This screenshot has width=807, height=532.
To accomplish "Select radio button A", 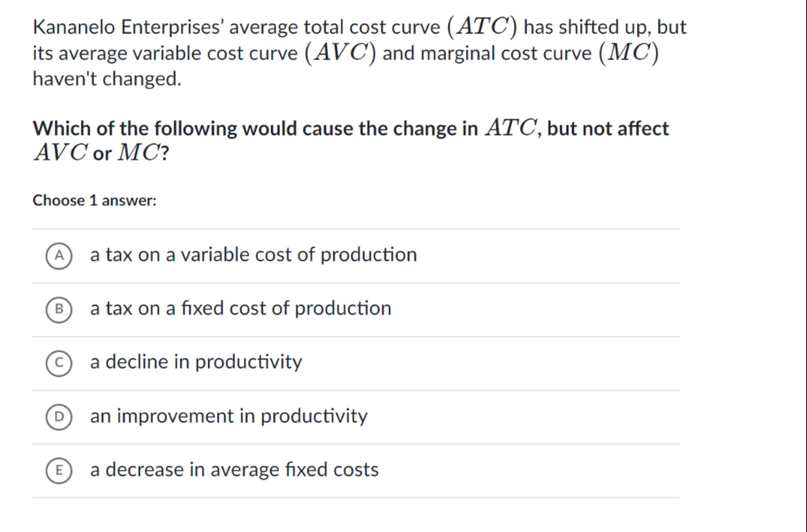I will pyautogui.click(x=59, y=256).
